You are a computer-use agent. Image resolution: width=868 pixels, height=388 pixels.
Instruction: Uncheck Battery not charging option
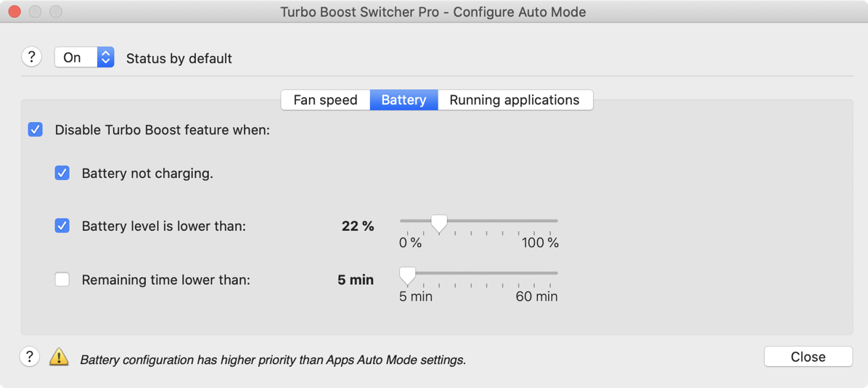point(62,173)
